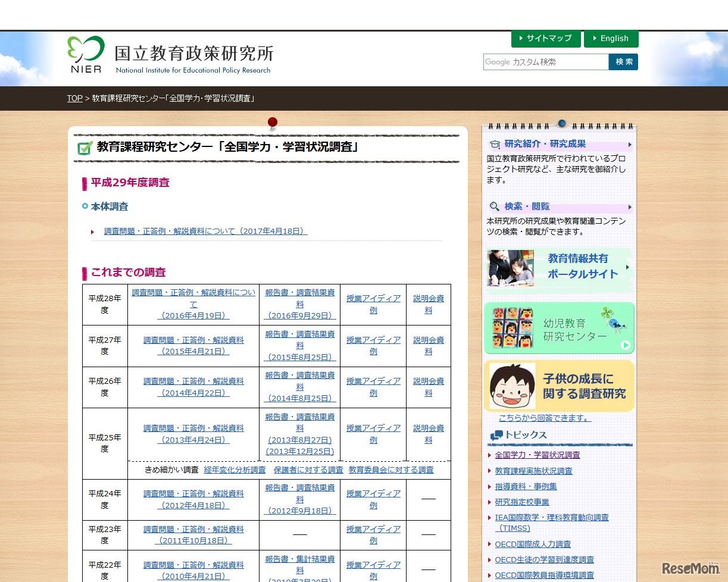Open the 平成25年度 授業アイディア例 link

click(x=373, y=434)
